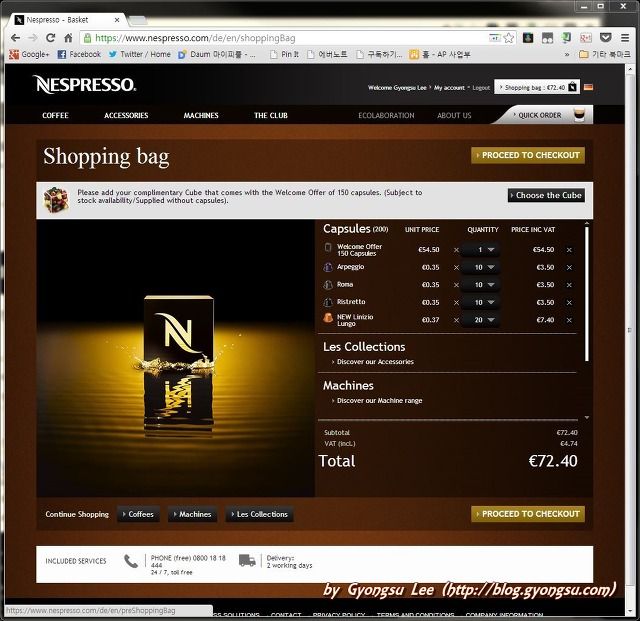Open the Twitter / Home bookmark
This screenshot has height=621, width=640.
point(140,54)
